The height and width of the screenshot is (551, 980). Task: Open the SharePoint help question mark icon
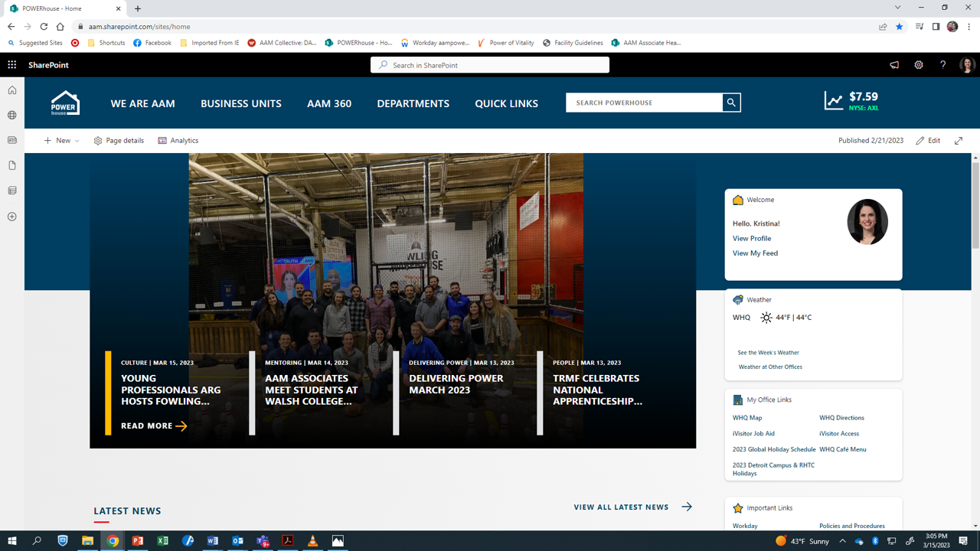click(942, 65)
